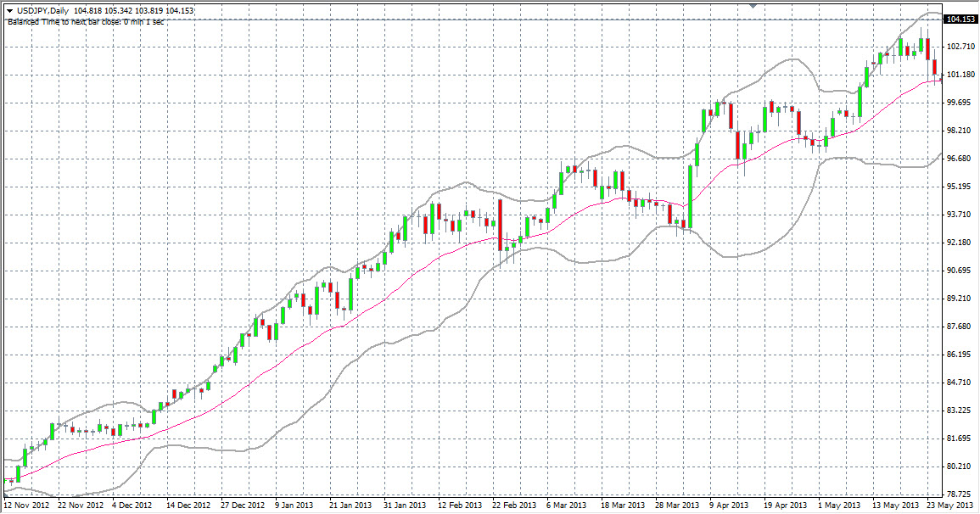
Task: Click the Balanced Time to next bar close text
Action: point(85,21)
